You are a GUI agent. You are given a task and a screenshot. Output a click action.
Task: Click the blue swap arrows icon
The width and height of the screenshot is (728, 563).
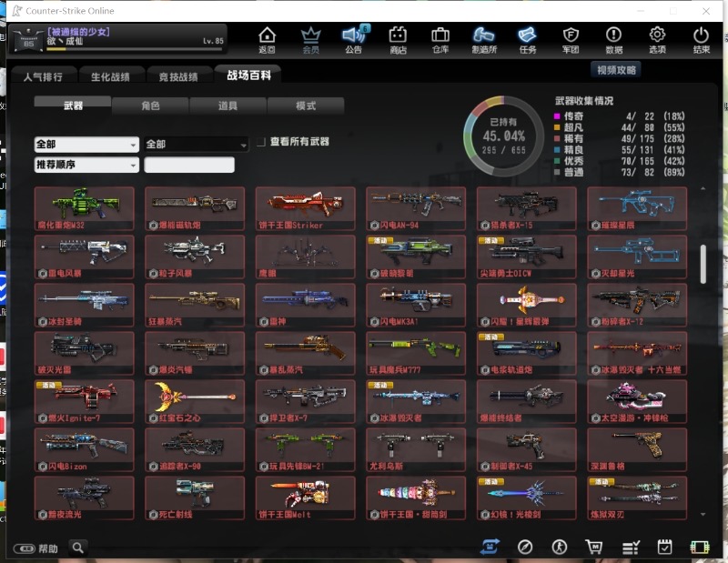(x=490, y=547)
